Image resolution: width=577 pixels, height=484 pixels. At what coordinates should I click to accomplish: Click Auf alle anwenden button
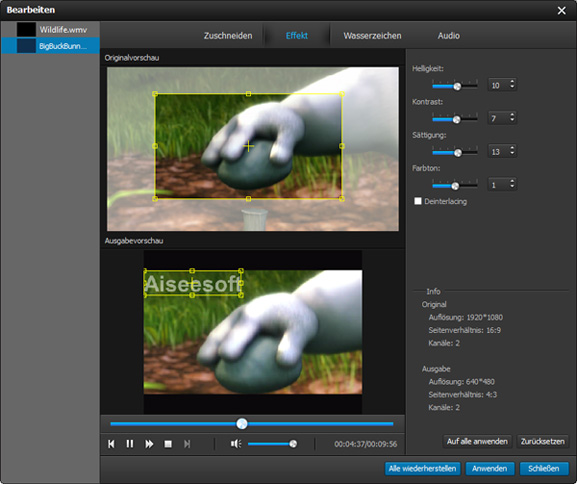point(477,441)
